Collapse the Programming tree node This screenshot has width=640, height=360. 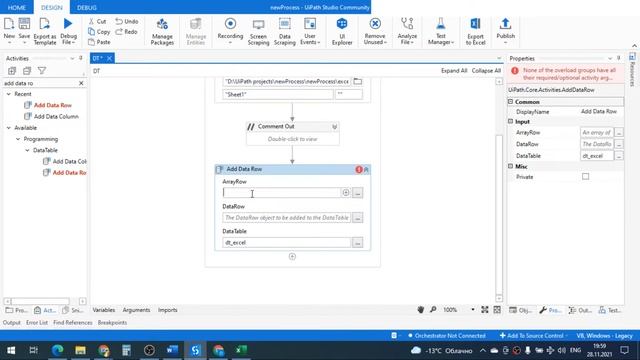pyautogui.click(x=18, y=139)
